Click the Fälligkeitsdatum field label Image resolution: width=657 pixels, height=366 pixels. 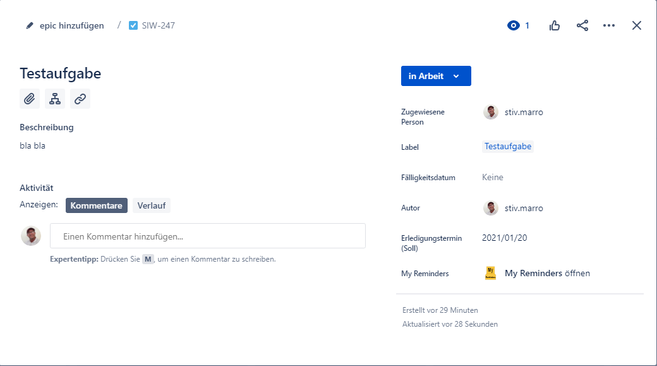[428, 178]
